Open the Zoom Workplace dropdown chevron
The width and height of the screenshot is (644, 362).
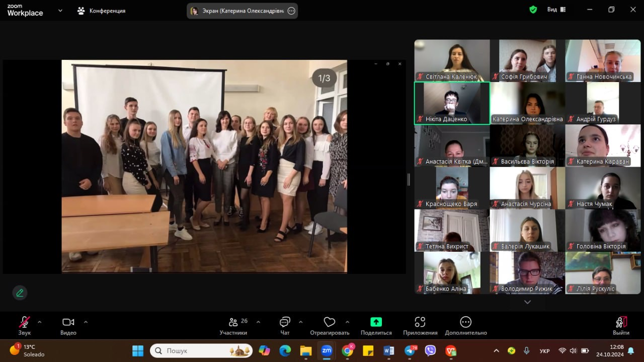(60, 10)
